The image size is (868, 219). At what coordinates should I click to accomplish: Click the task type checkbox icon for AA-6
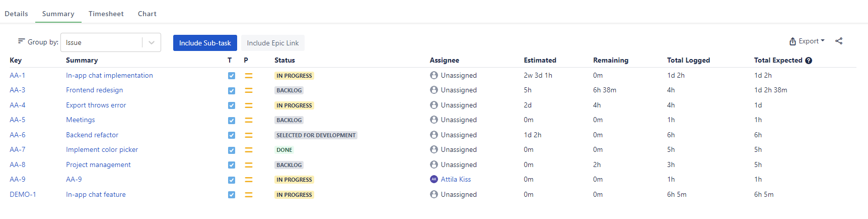click(x=232, y=135)
